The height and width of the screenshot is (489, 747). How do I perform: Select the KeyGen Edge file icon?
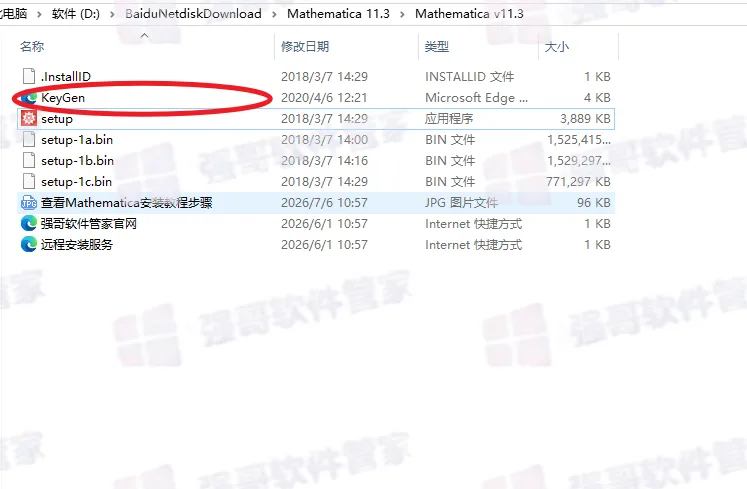[29, 98]
